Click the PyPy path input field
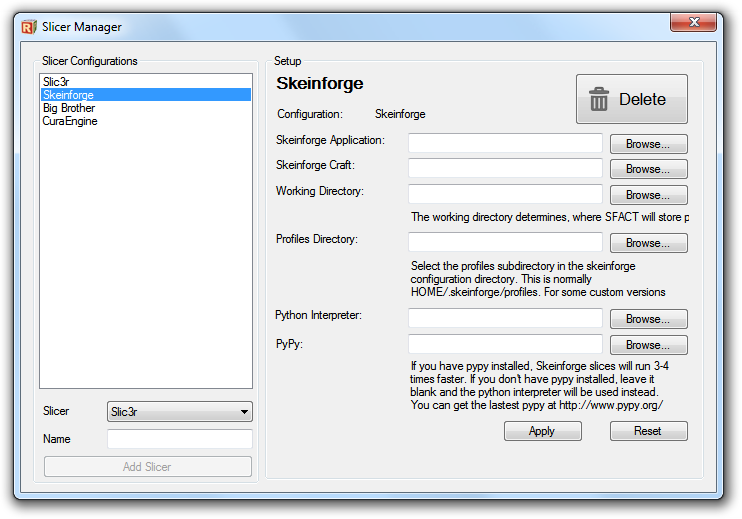Screen dimensions: 742x519 coord(505,344)
